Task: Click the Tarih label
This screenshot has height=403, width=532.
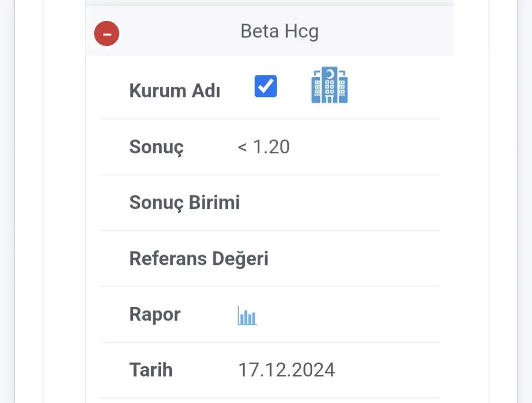Action: point(151,370)
